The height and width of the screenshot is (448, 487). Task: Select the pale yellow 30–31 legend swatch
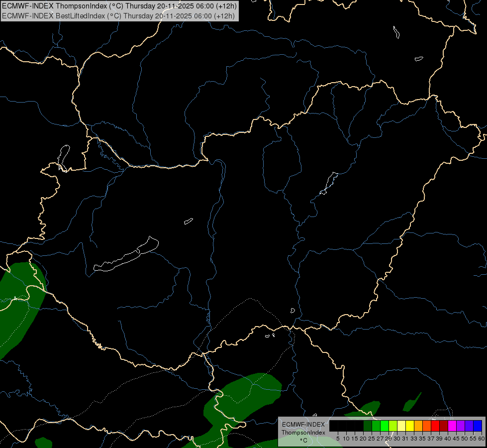pos(401,426)
